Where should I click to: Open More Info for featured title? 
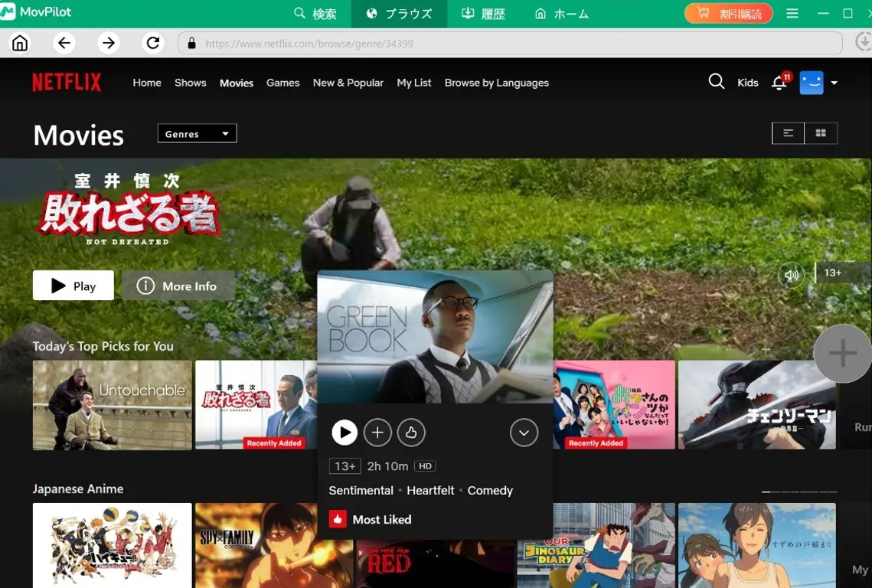178,286
